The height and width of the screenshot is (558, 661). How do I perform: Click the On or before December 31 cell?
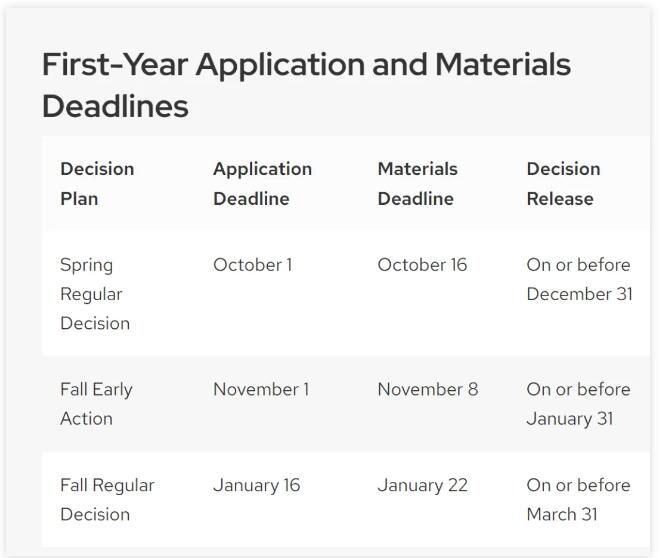pyautogui.click(x=580, y=279)
